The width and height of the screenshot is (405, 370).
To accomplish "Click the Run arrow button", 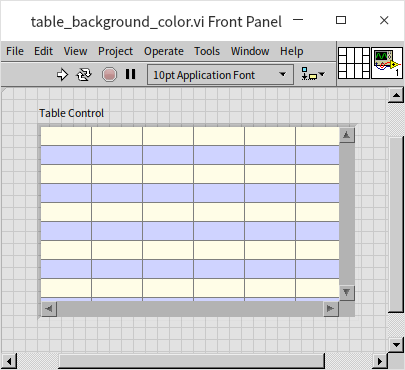I will point(62,75).
